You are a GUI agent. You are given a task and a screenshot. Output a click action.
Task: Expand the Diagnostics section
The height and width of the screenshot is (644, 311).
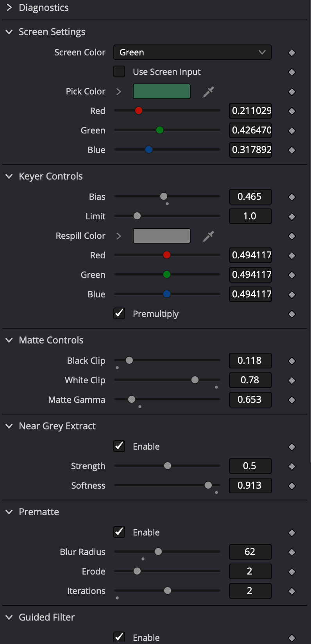click(9, 8)
